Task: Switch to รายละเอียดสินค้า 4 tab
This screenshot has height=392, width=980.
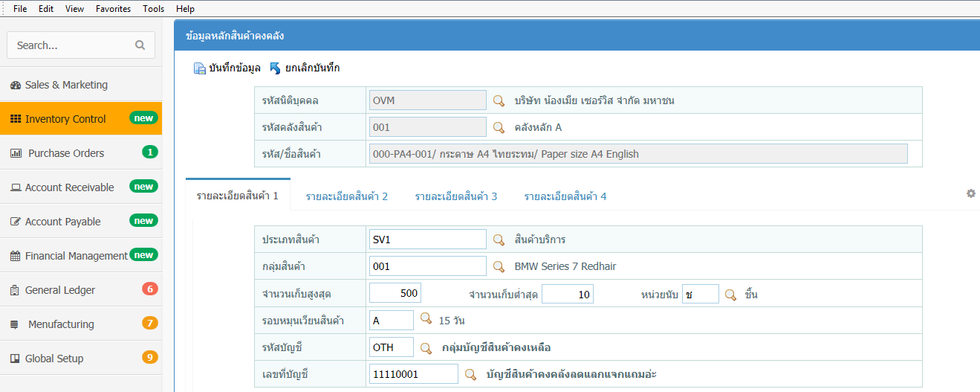Action: (x=565, y=196)
